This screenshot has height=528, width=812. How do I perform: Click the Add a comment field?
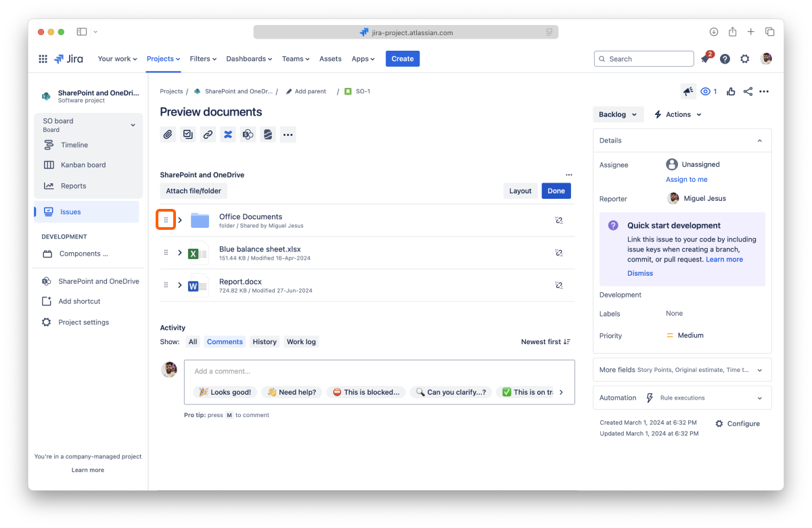click(x=379, y=371)
